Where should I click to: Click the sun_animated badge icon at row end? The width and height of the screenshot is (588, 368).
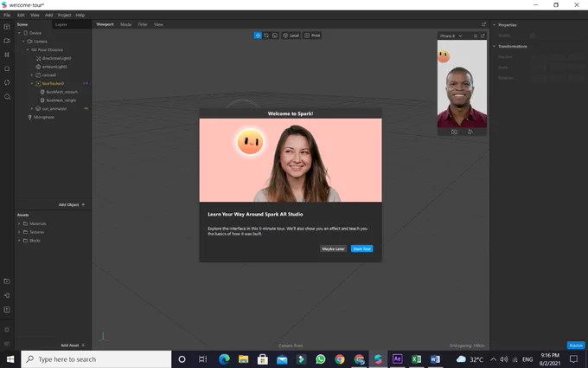pyautogui.click(x=86, y=108)
